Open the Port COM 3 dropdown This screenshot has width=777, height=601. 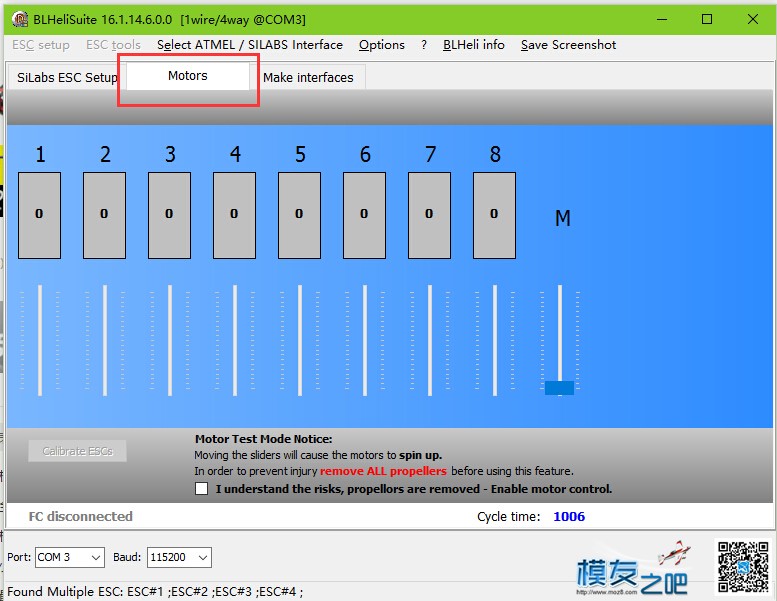pyautogui.click(x=70, y=557)
